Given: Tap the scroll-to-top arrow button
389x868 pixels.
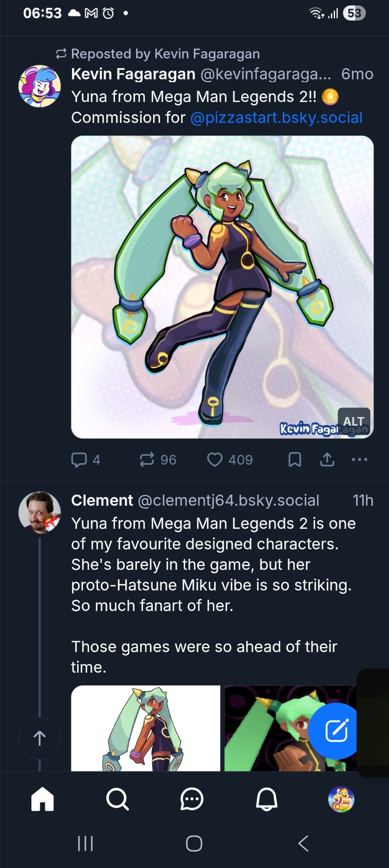Looking at the screenshot, I should (x=39, y=738).
